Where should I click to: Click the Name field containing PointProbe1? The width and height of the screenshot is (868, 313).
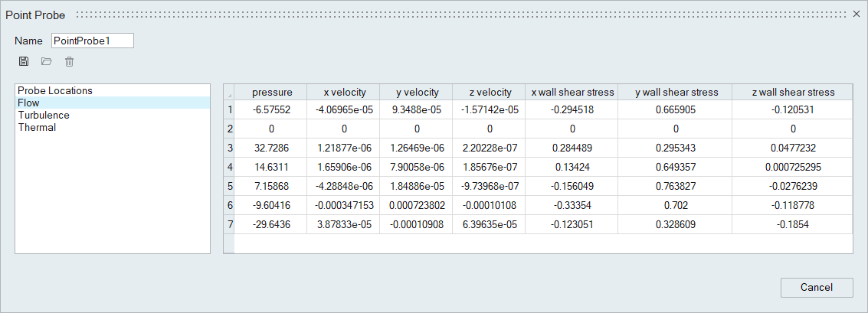pos(92,41)
